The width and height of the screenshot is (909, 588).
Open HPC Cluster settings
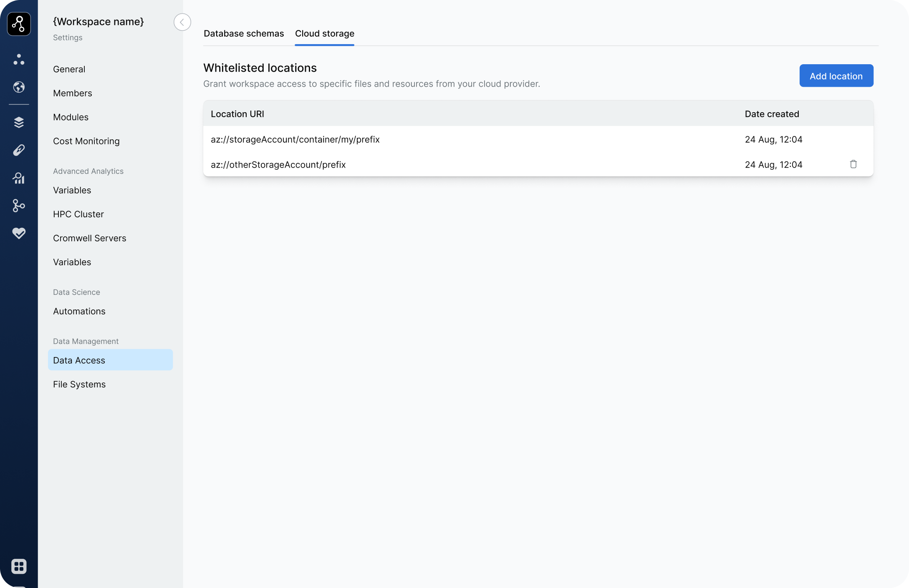click(78, 214)
